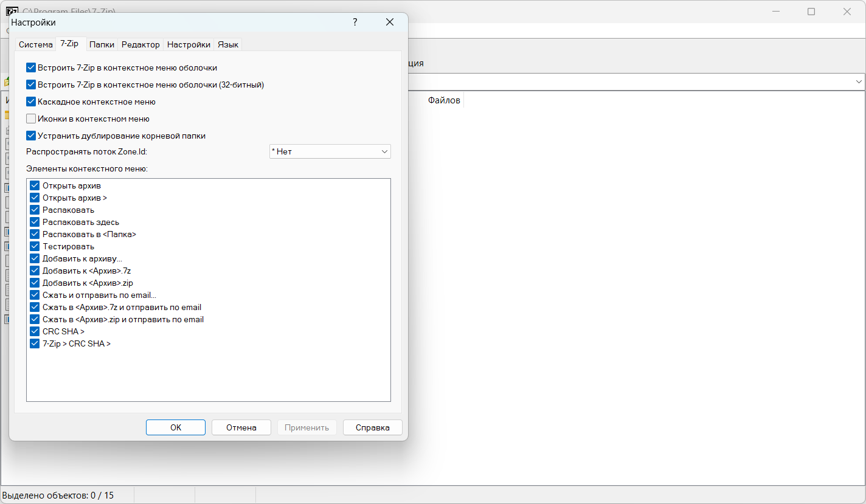Image resolution: width=866 pixels, height=504 pixels.
Task: Confirm settings with the OK button
Action: point(176,427)
